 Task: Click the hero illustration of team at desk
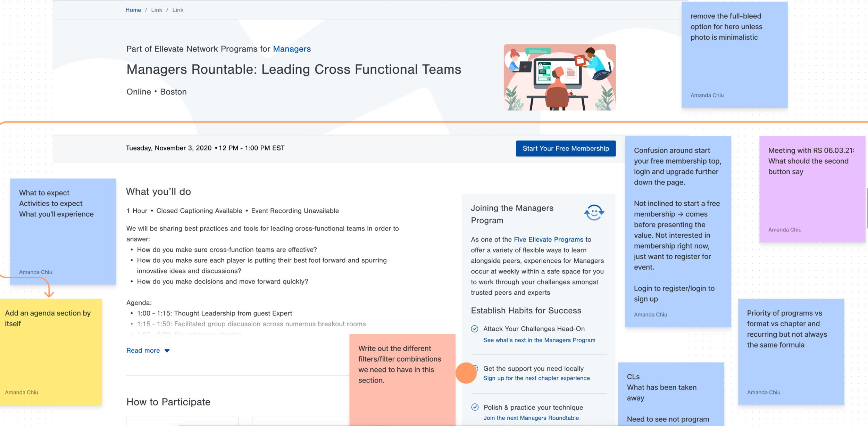pos(560,77)
